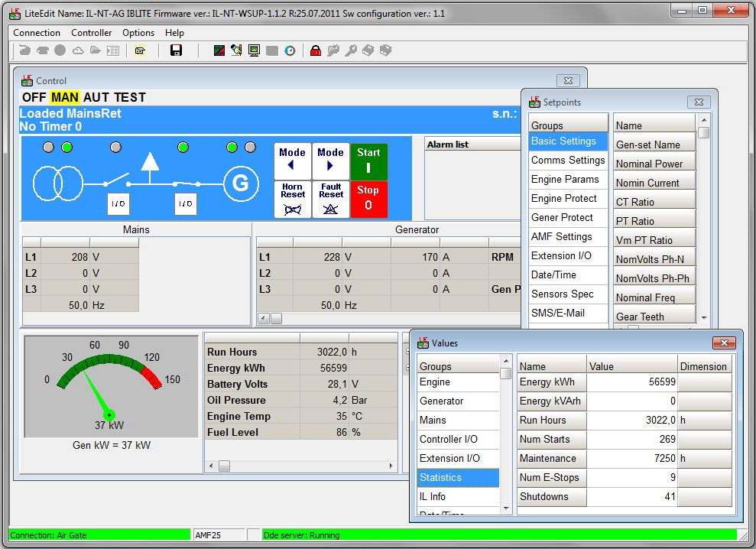Click the blue clock toolbar icon
Viewport: 756px width, 549px height.
[x=290, y=50]
